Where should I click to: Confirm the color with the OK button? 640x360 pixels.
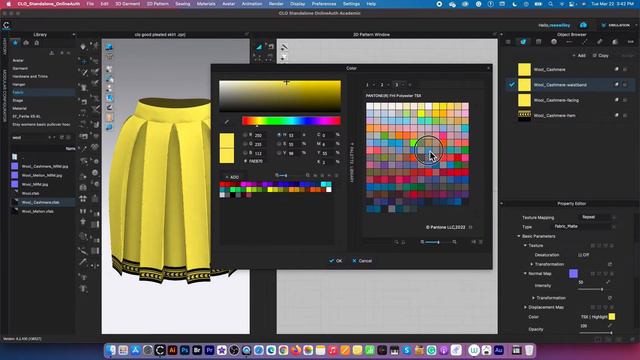[336, 261]
